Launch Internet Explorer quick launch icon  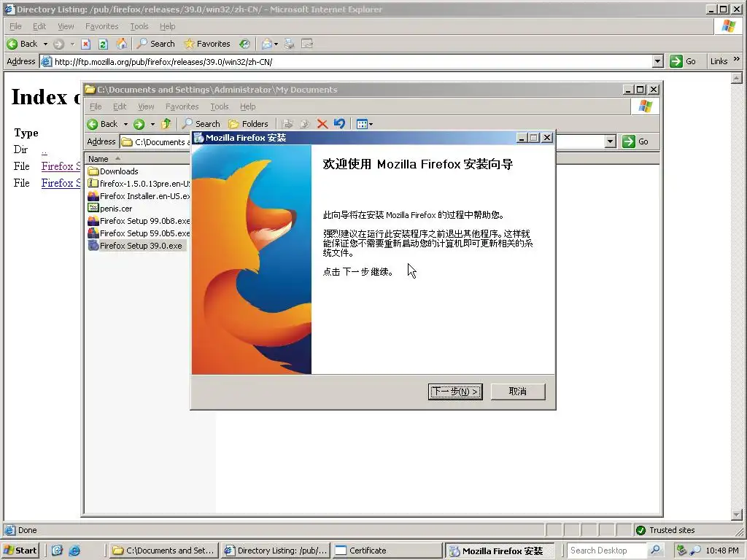click(x=74, y=551)
